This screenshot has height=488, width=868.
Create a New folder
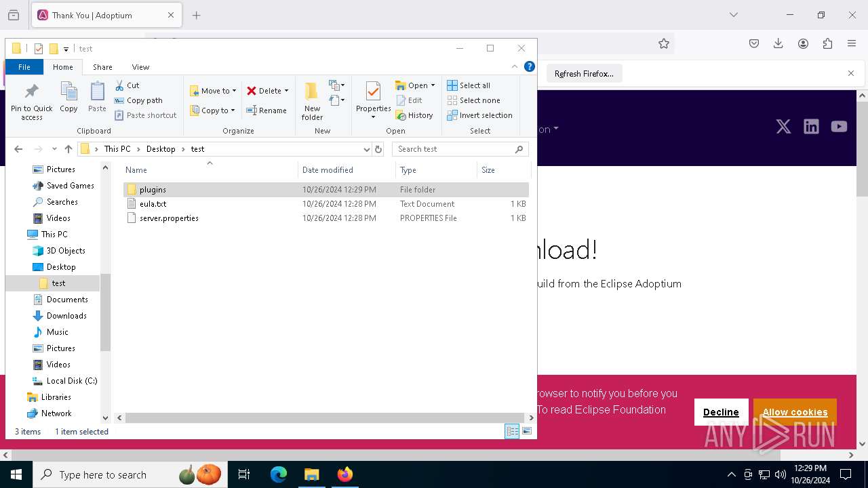(312, 101)
